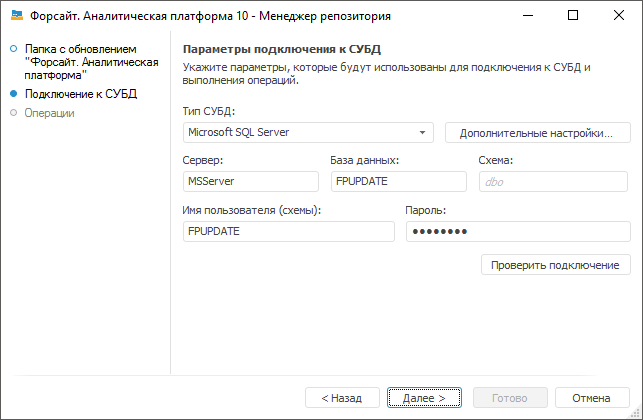Click the Foresight app icon in title bar
Screen dimensions: 643x420
pos(16,16)
